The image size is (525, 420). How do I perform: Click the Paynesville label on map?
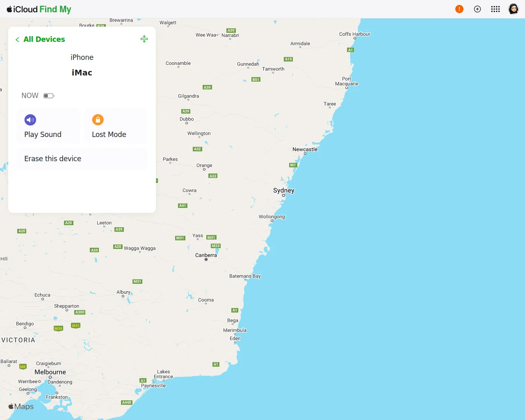(153, 386)
